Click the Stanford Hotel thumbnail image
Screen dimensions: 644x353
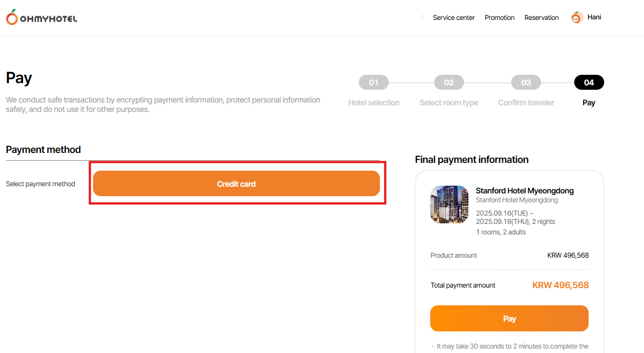pyautogui.click(x=449, y=204)
